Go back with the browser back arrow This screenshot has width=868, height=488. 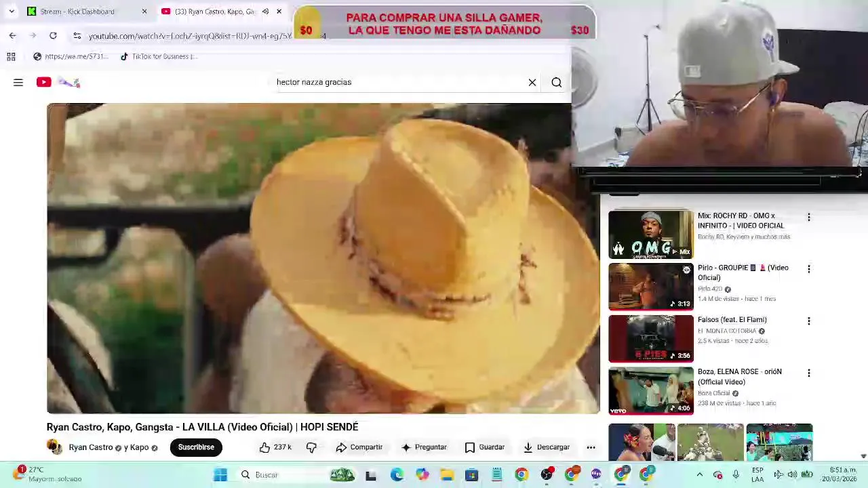coord(12,35)
